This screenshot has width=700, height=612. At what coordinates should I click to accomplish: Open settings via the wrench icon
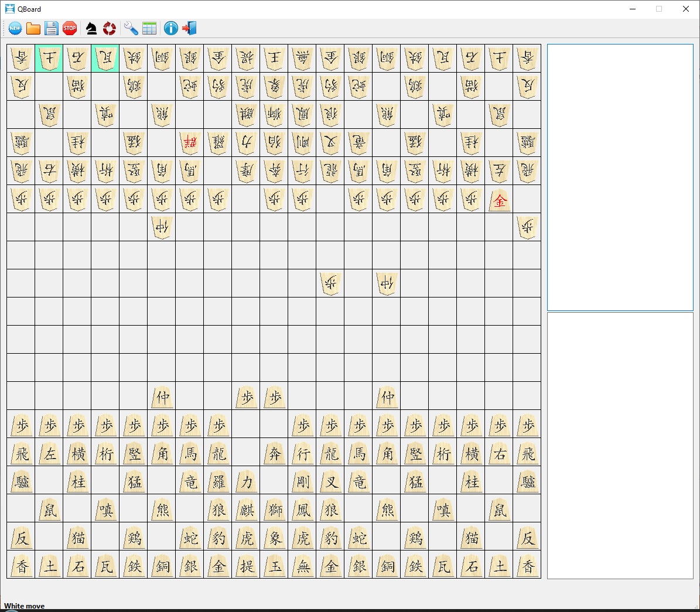pyautogui.click(x=131, y=28)
